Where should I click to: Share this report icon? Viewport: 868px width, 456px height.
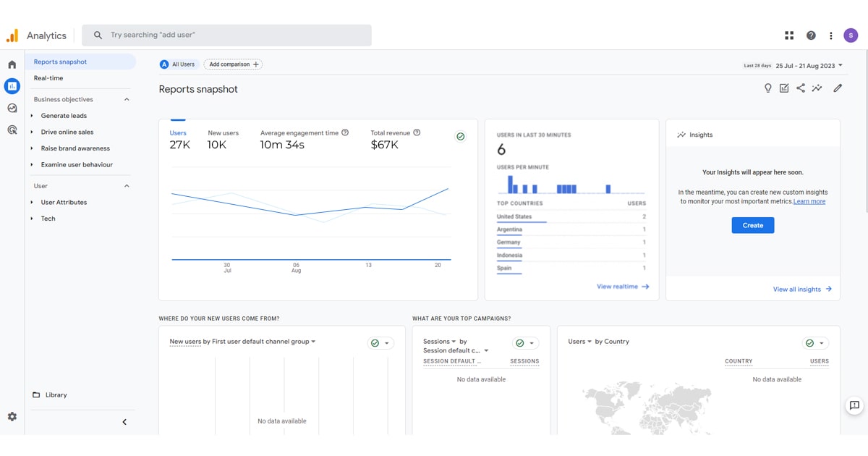[x=801, y=88]
